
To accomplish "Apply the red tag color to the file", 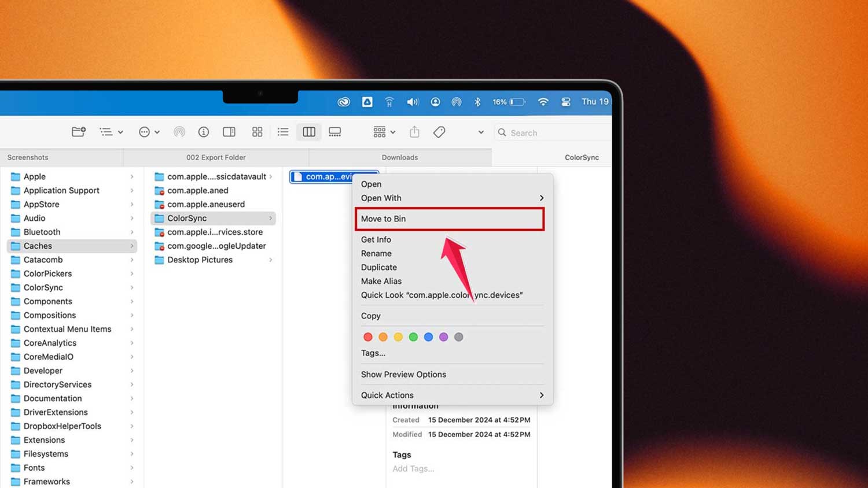I will click(369, 337).
